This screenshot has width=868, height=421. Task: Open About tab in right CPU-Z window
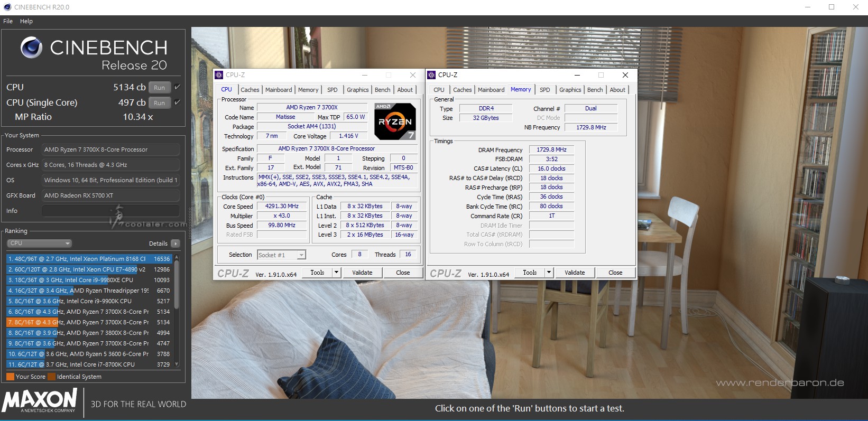[617, 90]
